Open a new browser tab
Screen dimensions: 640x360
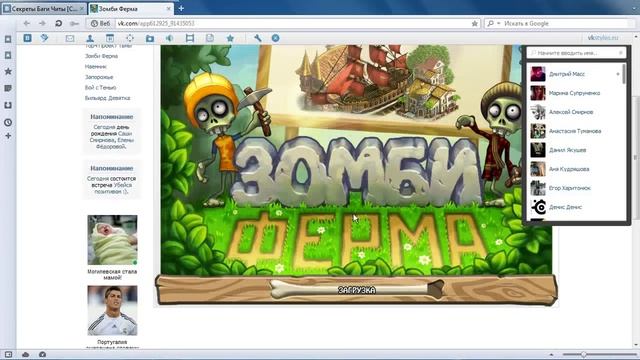click(x=181, y=8)
